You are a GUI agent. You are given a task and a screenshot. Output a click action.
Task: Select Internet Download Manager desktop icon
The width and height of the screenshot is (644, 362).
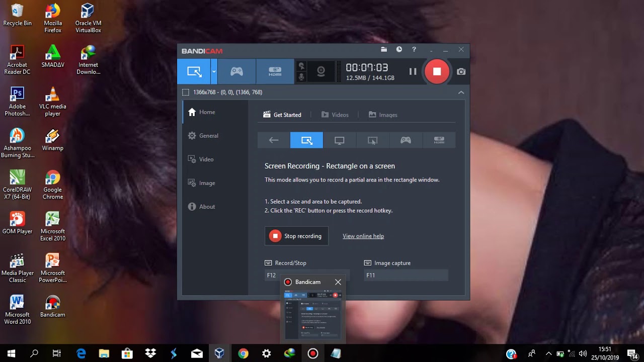tap(88, 60)
